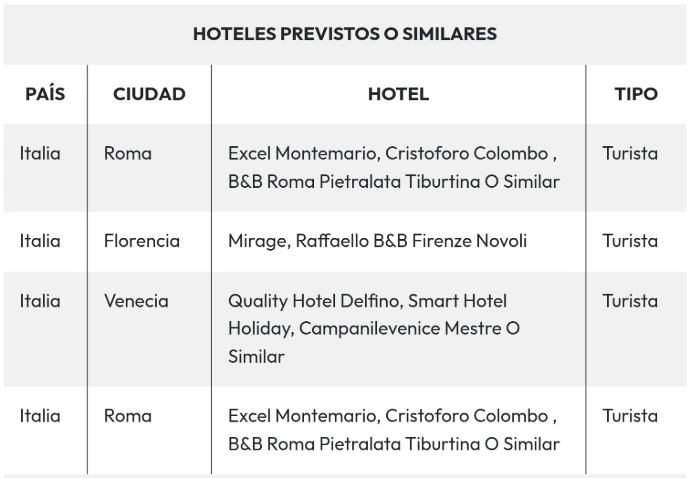Select Turista in the Venecia row
Image resolution: width=690 pixels, height=478 pixels.
[x=630, y=301]
